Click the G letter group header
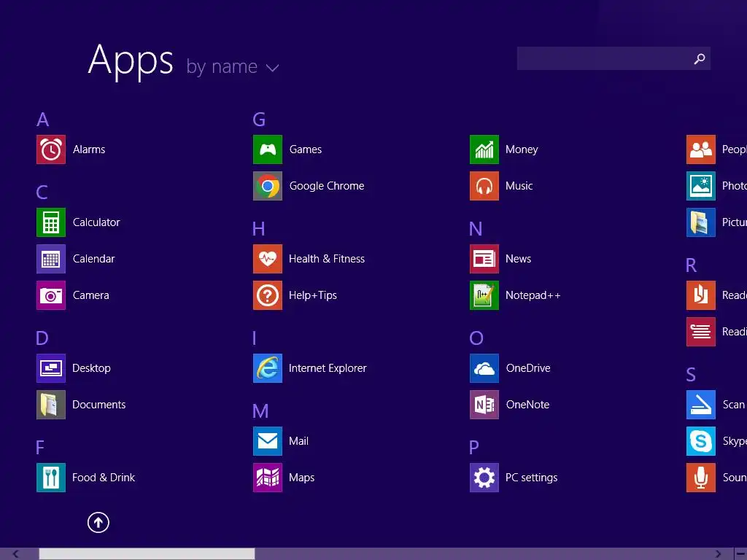This screenshot has height=560, width=747. coord(259,120)
